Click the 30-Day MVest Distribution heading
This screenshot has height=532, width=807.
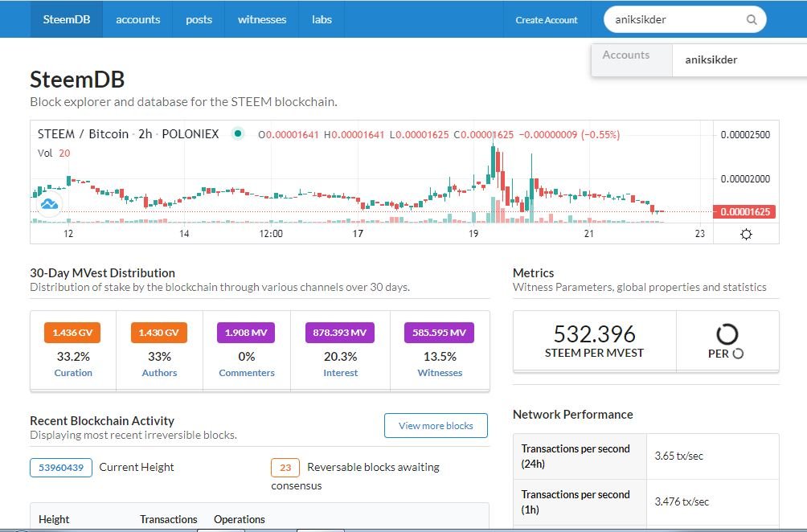(102, 273)
